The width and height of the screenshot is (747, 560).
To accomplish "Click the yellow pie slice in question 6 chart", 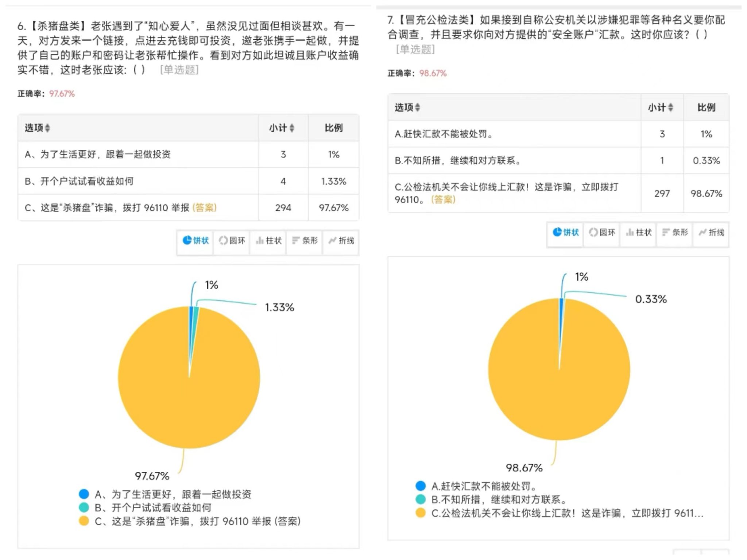I will 190,401.
